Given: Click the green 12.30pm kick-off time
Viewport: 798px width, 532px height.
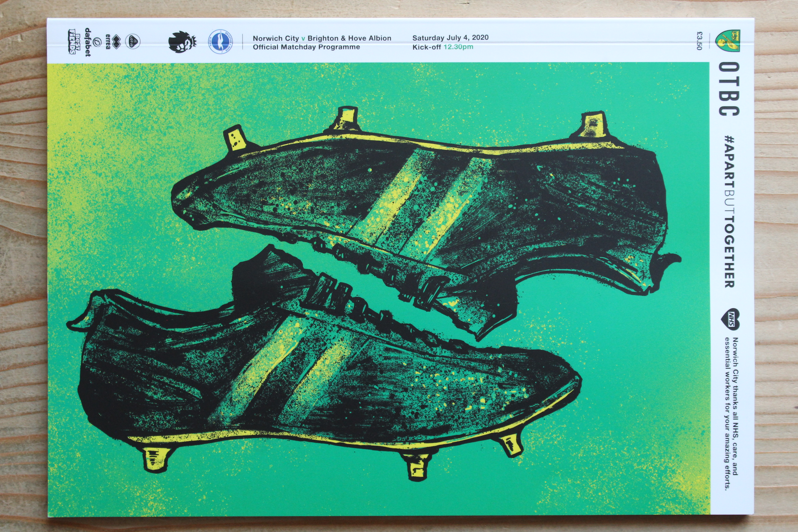Looking at the screenshot, I should (x=458, y=47).
